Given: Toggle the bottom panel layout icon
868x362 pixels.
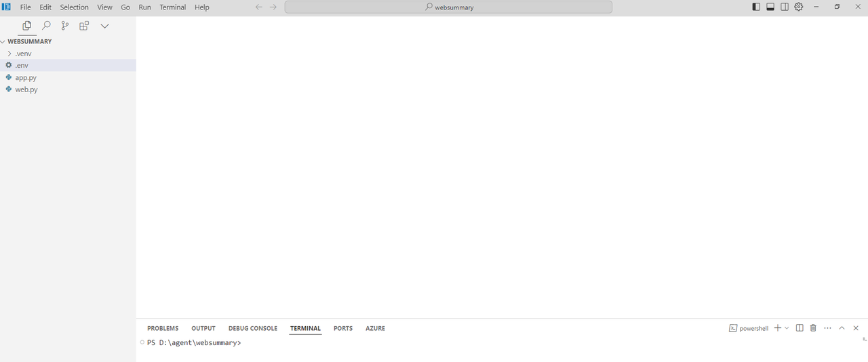Looking at the screenshot, I should 771,7.
